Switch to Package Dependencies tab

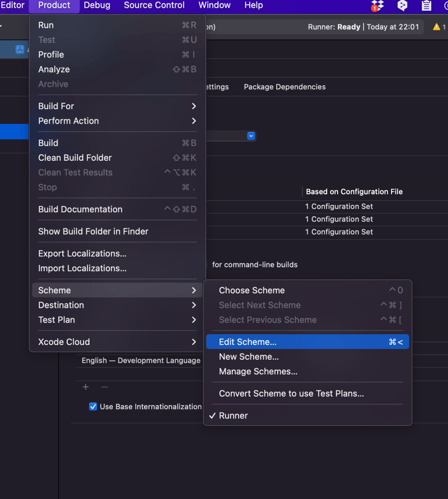point(284,87)
